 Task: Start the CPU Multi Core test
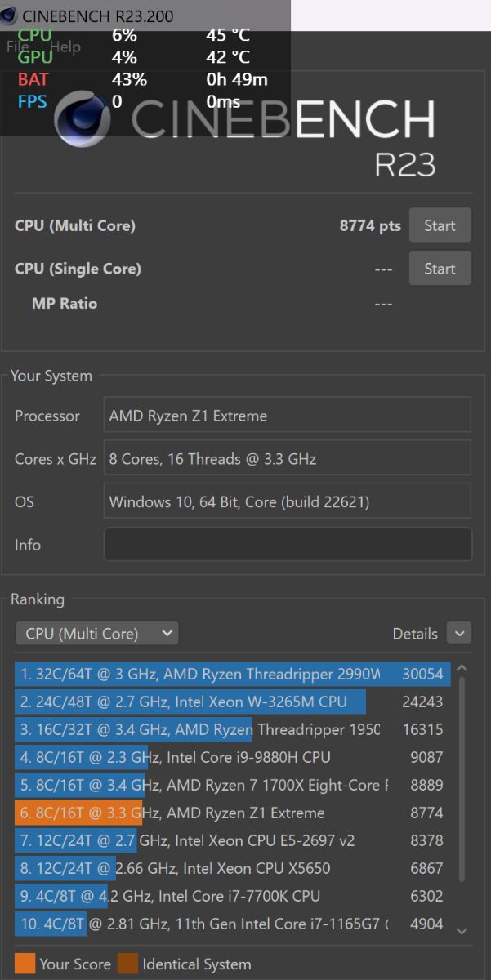point(440,226)
